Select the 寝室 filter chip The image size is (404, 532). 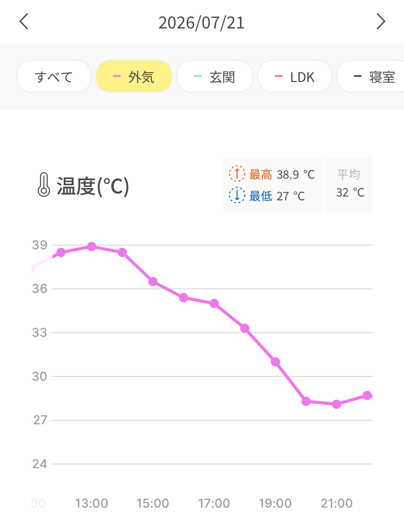coord(371,76)
